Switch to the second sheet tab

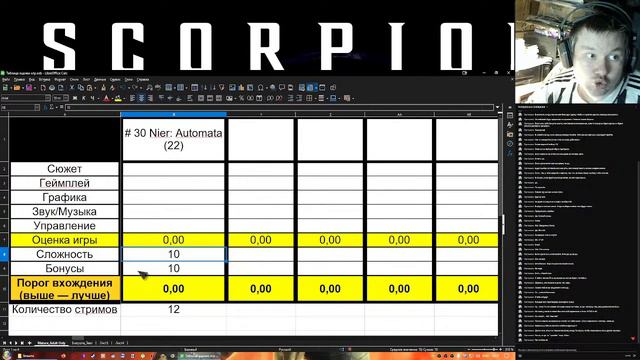[82, 343]
